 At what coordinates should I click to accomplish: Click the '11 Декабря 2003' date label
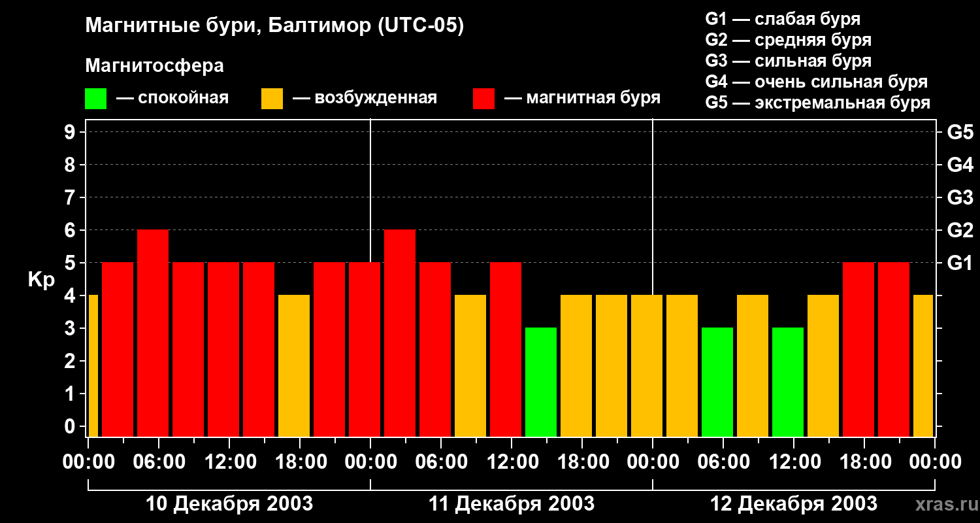pyautogui.click(x=512, y=504)
